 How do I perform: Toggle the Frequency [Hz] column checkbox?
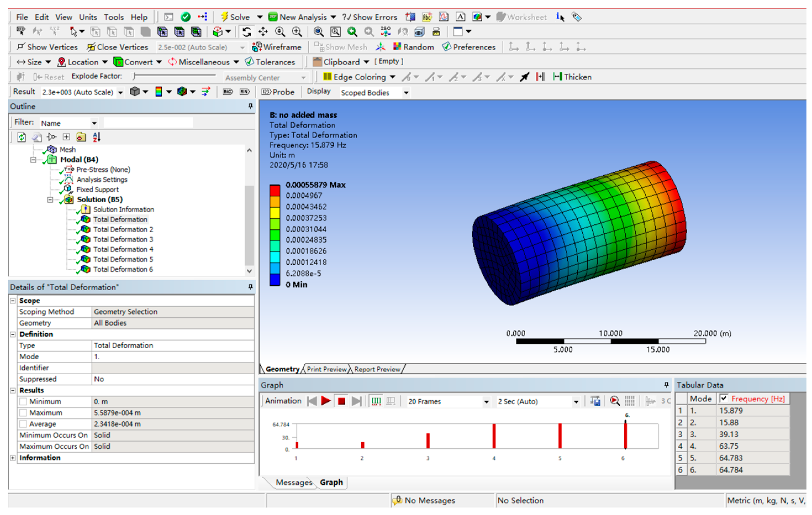(724, 399)
